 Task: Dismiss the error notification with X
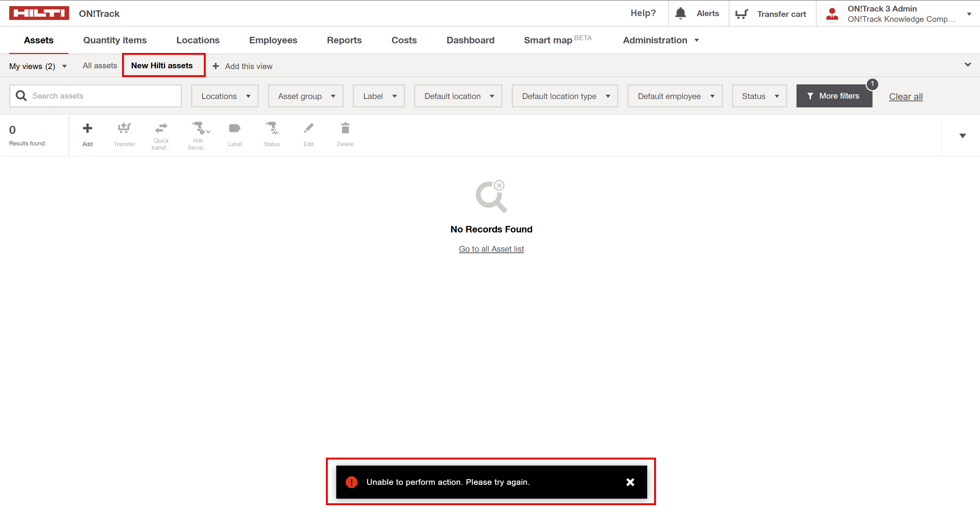[x=630, y=482]
